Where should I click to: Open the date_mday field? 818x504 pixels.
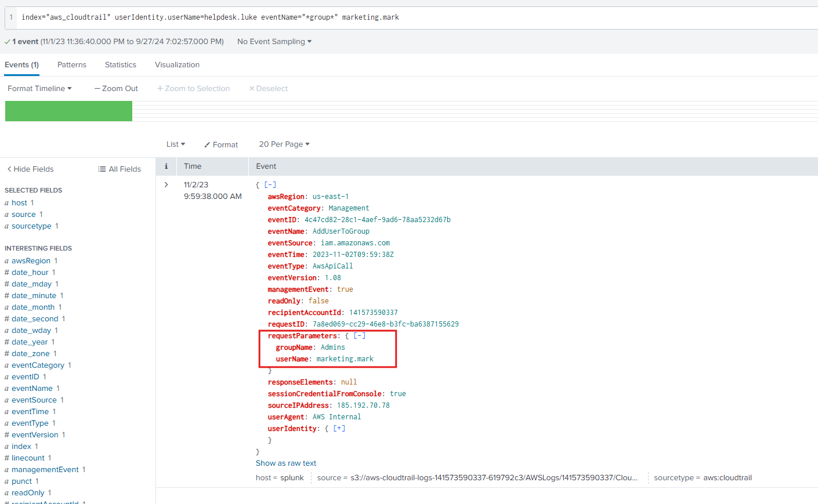[31, 284]
